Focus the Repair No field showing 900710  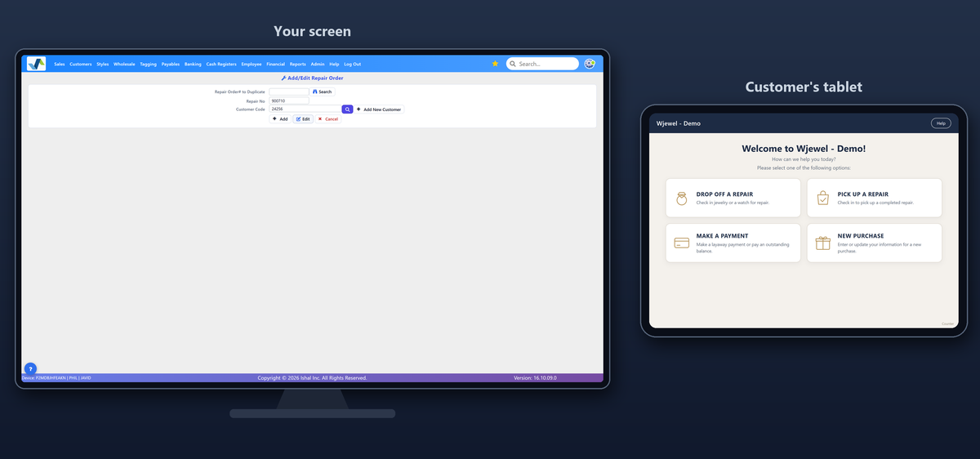pyautogui.click(x=289, y=100)
